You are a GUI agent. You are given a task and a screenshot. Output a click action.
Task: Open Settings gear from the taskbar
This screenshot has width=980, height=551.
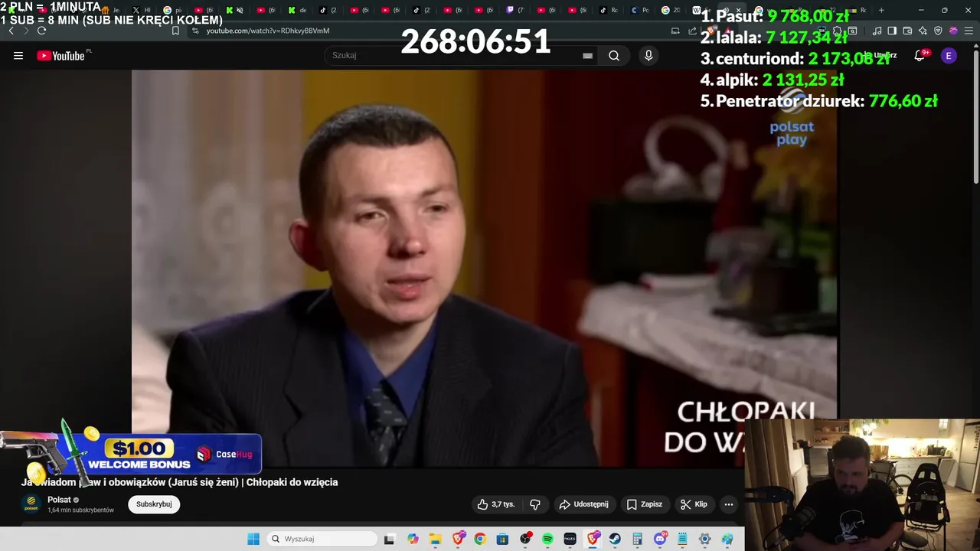coord(705,540)
